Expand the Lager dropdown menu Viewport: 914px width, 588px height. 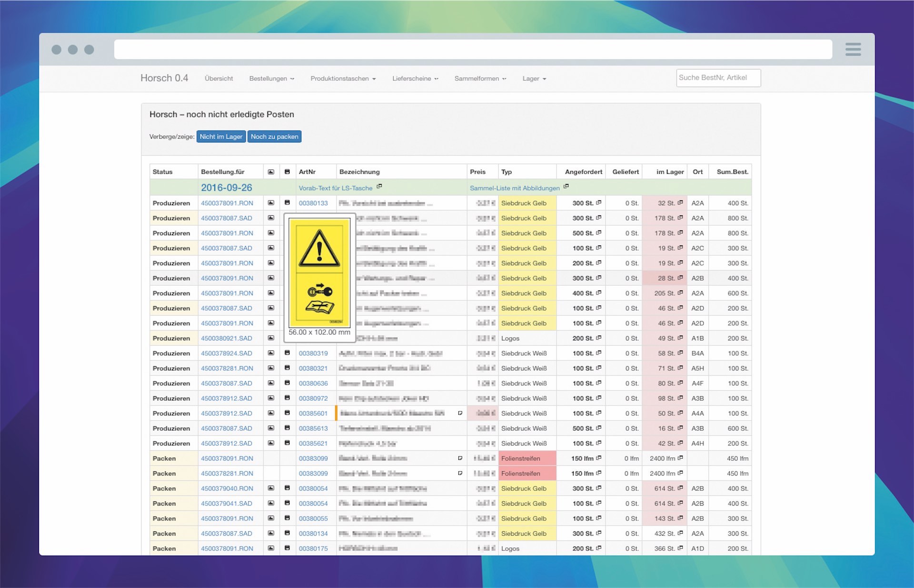point(534,79)
